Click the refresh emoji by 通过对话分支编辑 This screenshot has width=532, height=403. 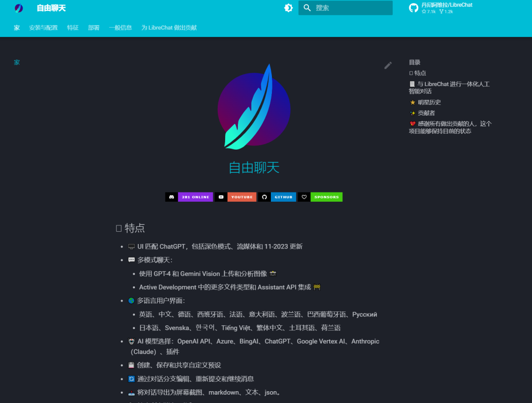pyautogui.click(x=132, y=378)
